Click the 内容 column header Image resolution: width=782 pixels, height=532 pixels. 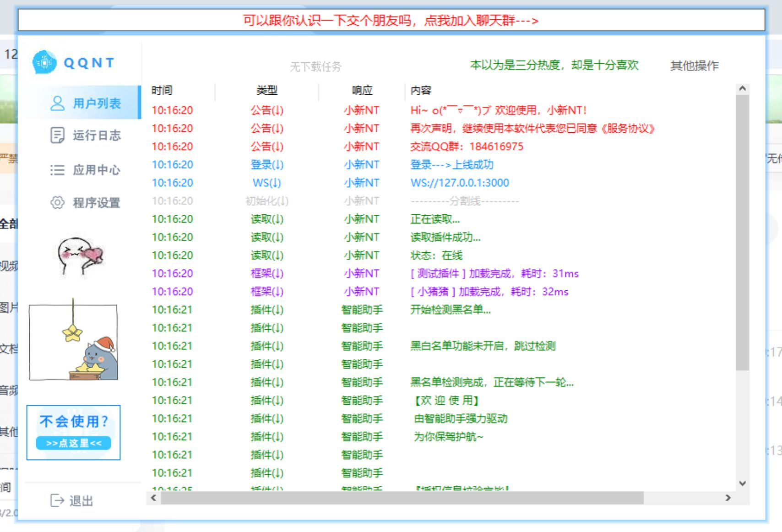(x=421, y=91)
